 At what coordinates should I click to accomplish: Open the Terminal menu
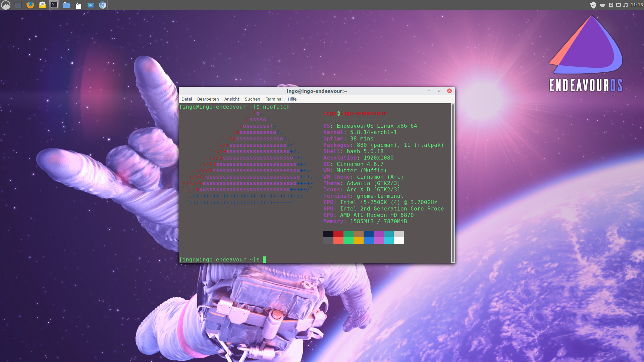pyautogui.click(x=274, y=99)
